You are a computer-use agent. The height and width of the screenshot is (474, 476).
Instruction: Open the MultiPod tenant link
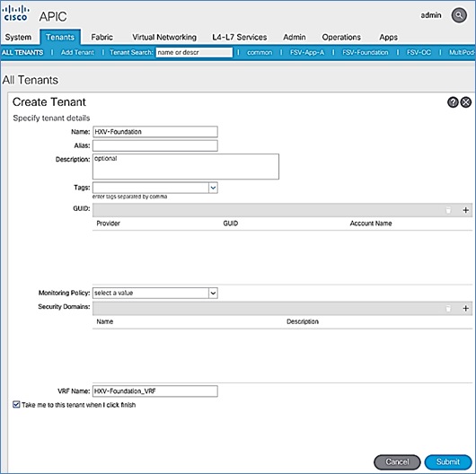pyautogui.click(x=462, y=52)
